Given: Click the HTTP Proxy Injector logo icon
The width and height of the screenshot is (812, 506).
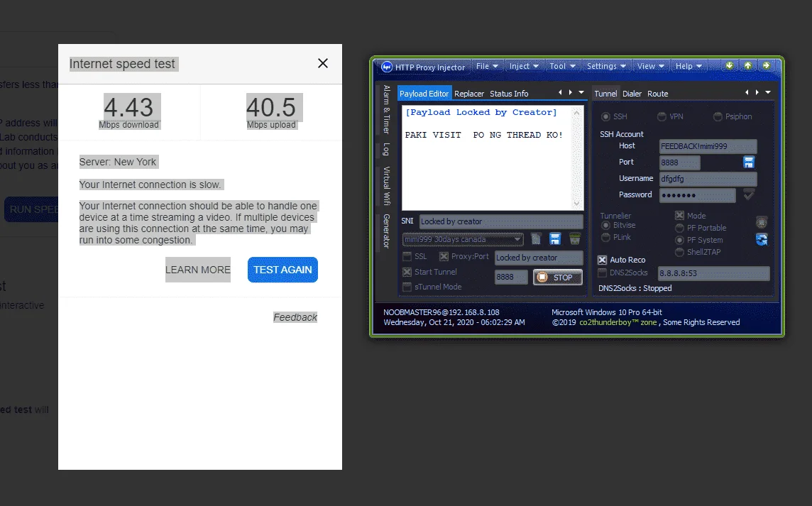Looking at the screenshot, I should point(387,67).
